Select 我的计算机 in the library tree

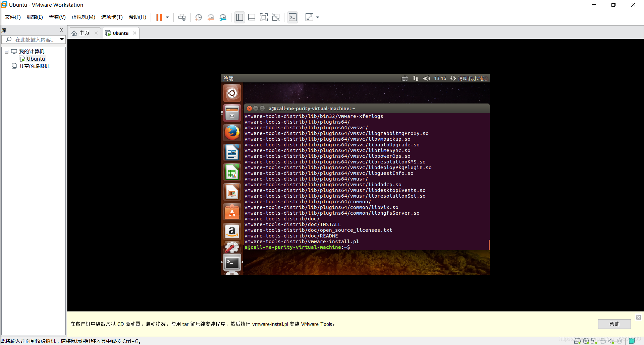click(32, 52)
